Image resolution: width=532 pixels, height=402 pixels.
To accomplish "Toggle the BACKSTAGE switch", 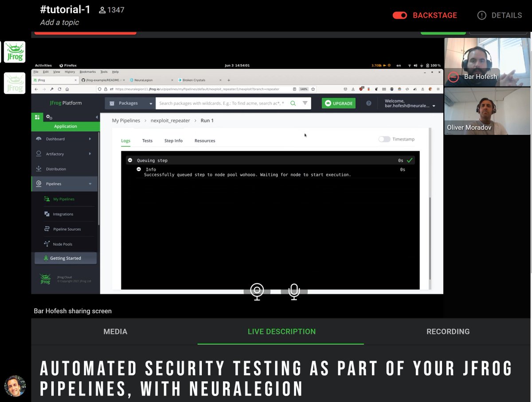I will (x=400, y=15).
